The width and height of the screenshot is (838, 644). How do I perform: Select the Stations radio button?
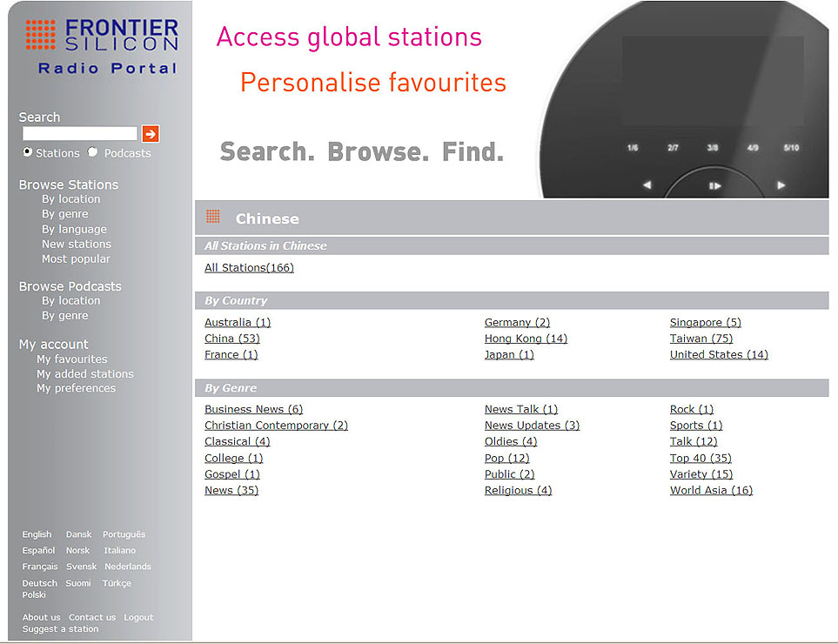(28, 152)
